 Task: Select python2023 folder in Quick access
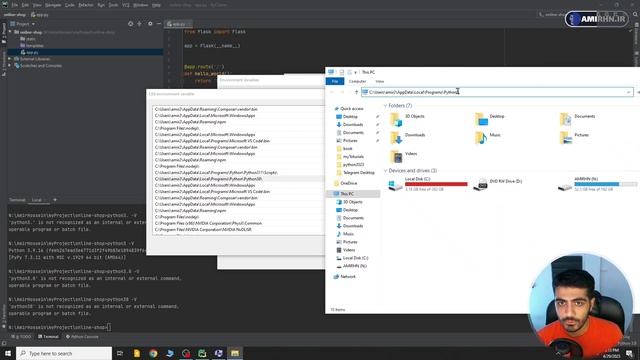[353, 164]
